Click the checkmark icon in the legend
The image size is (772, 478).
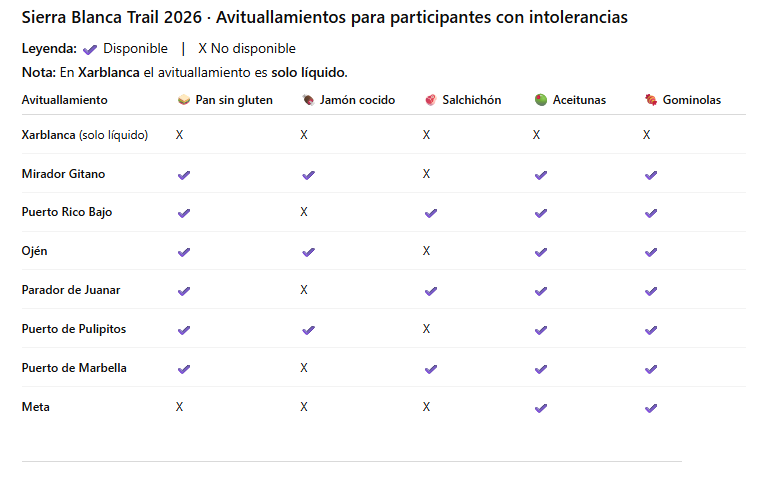90,49
